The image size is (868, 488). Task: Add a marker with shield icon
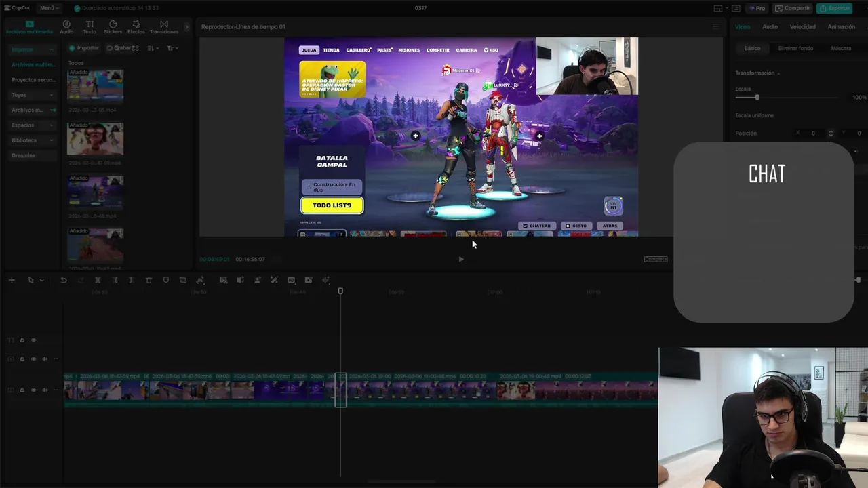pyautogui.click(x=165, y=280)
